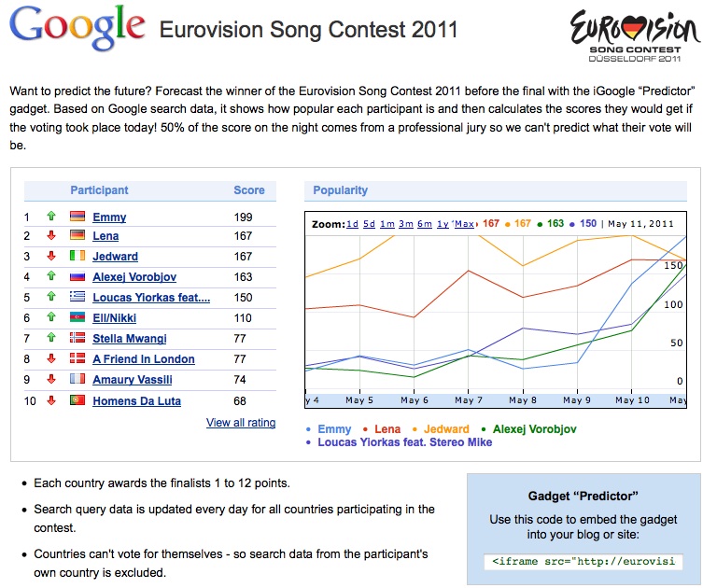717x588 pixels.
Task: Click the Jedward entry in chart legend
Action: [x=446, y=429]
